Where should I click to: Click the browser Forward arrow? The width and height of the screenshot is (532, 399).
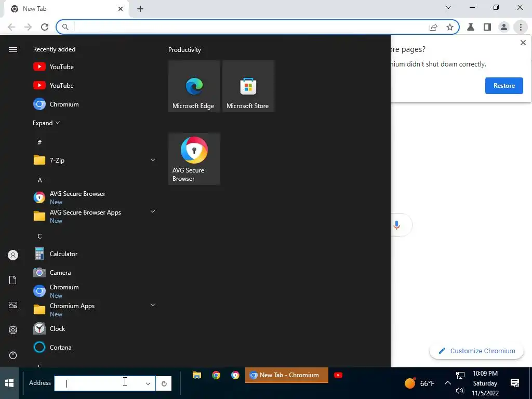pyautogui.click(x=28, y=27)
